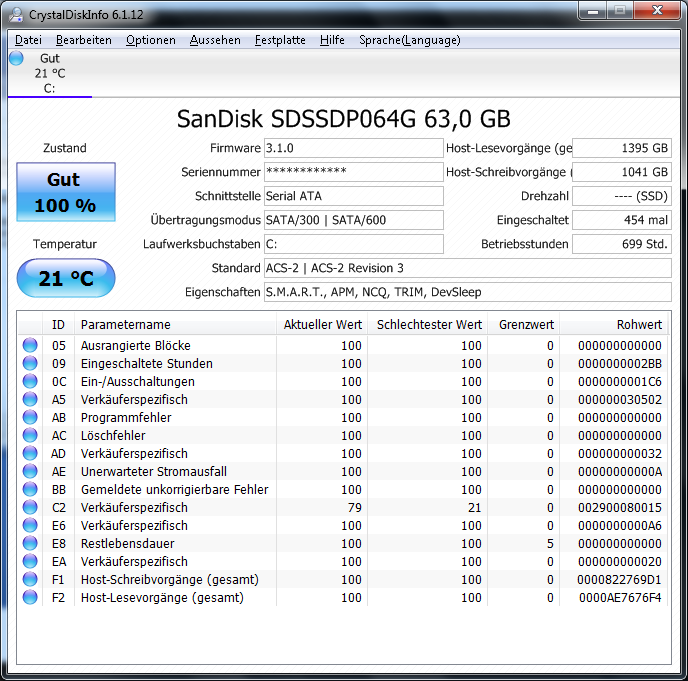Click the Schlechtester Wert column header
688x681 pixels.
pos(428,325)
